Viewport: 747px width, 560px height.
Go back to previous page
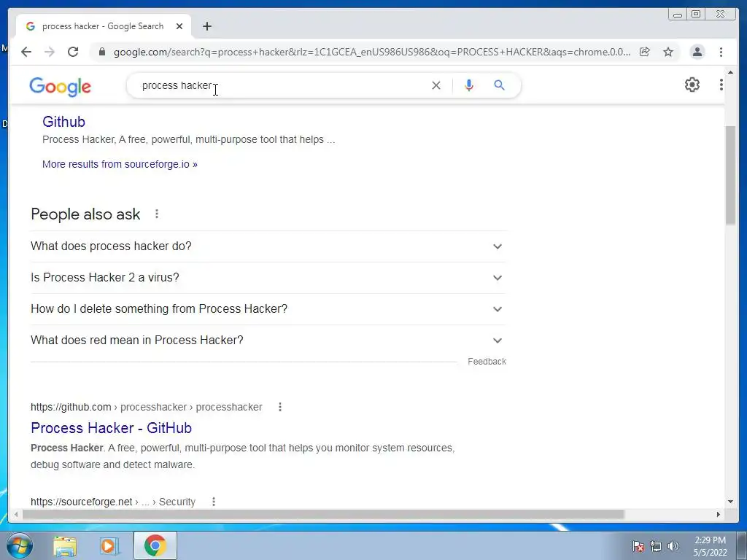click(26, 52)
